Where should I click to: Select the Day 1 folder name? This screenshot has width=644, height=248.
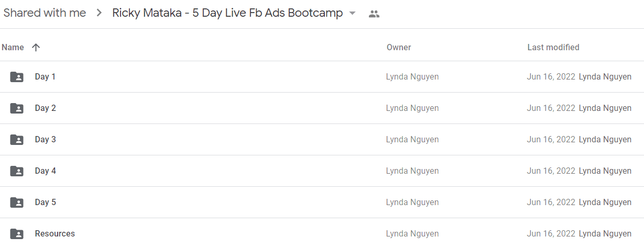click(x=45, y=77)
